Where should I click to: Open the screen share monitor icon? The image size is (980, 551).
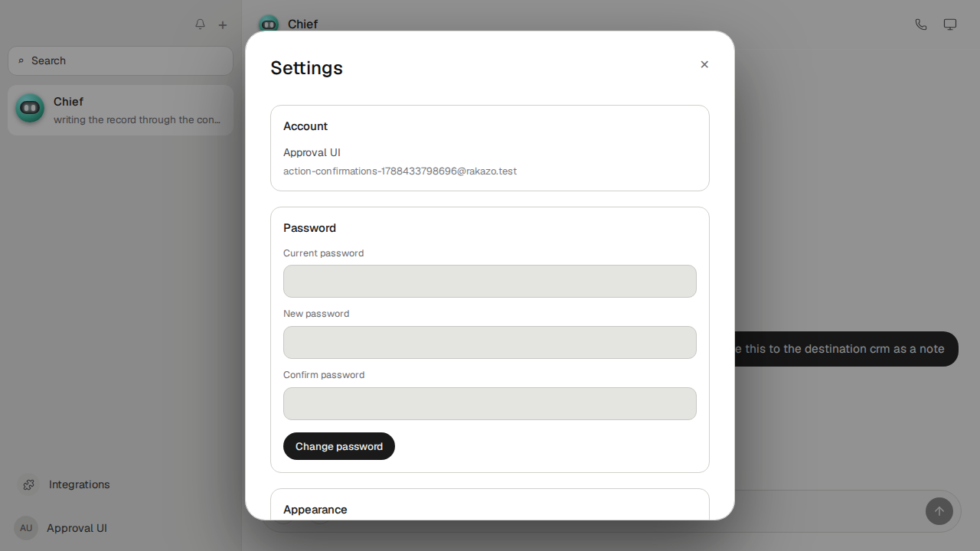(950, 24)
